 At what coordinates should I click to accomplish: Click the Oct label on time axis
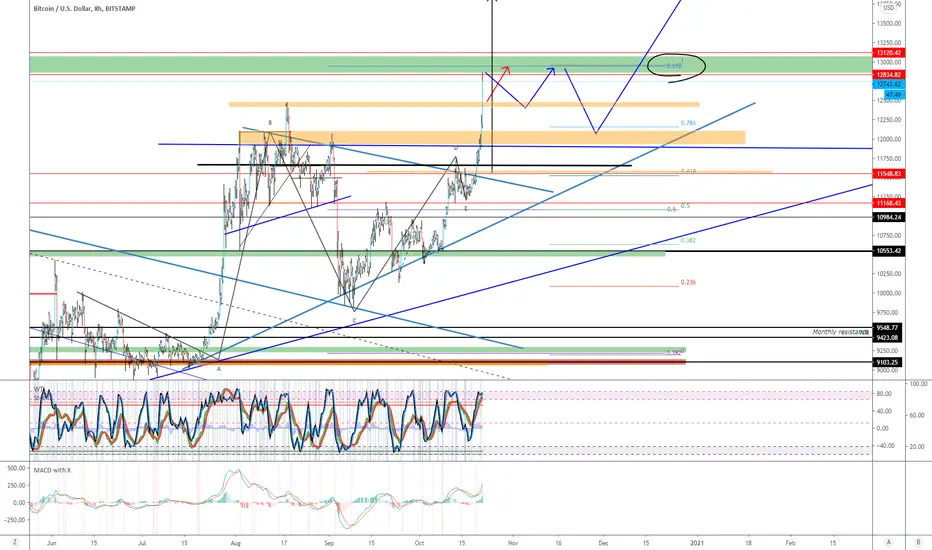point(420,543)
